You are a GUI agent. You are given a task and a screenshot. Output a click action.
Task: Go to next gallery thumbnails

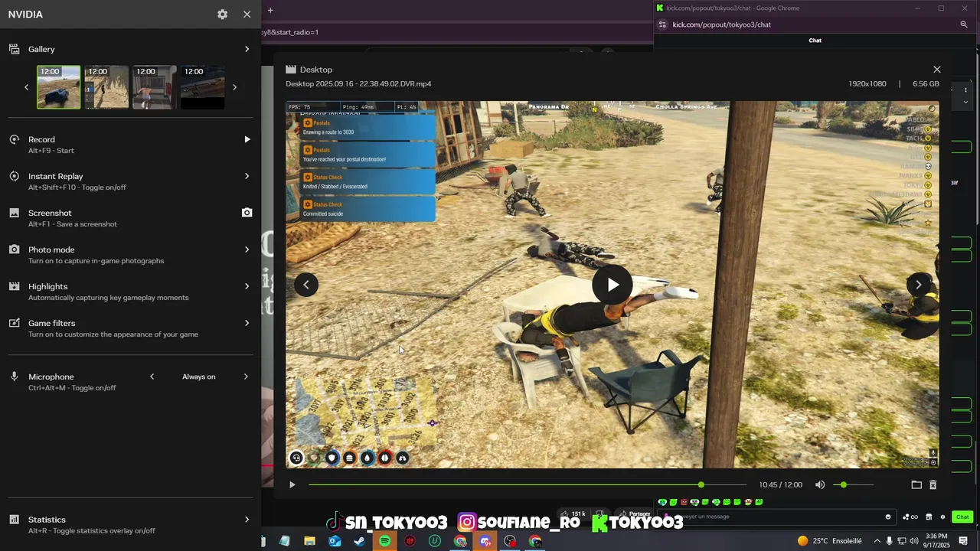point(234,87)
